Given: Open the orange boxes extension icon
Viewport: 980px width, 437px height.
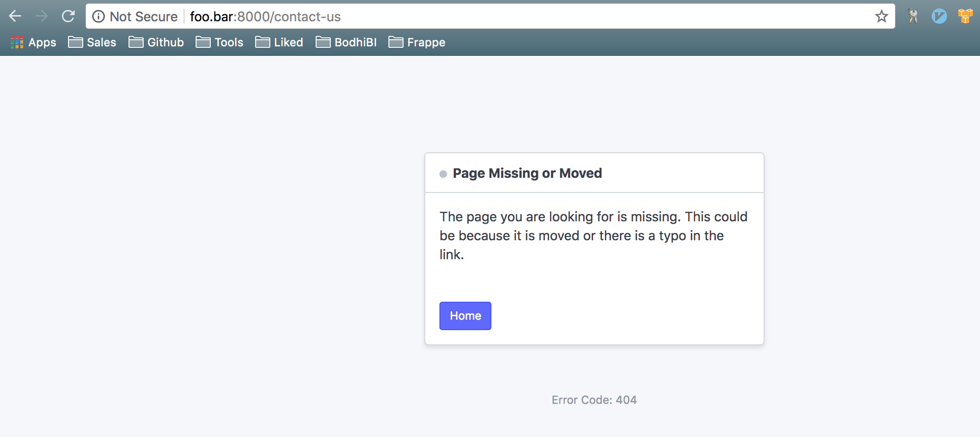Looking at the screenshot, I should [965, 16].
